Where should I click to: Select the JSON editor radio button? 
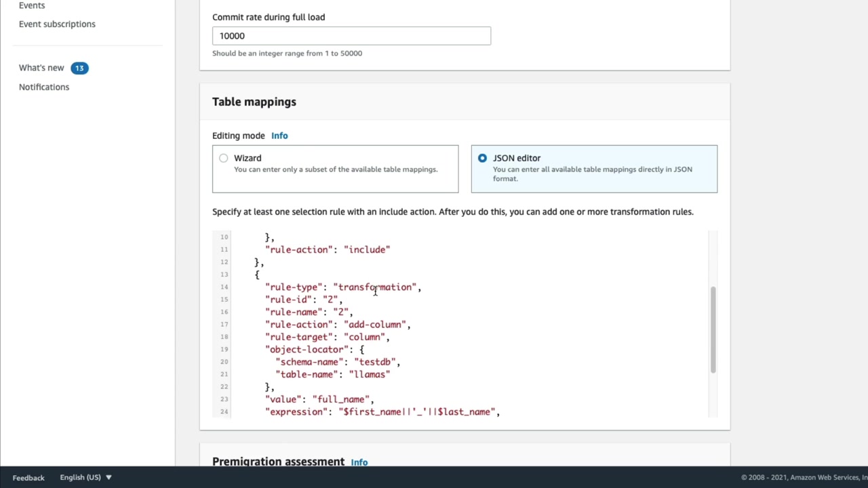482,158
